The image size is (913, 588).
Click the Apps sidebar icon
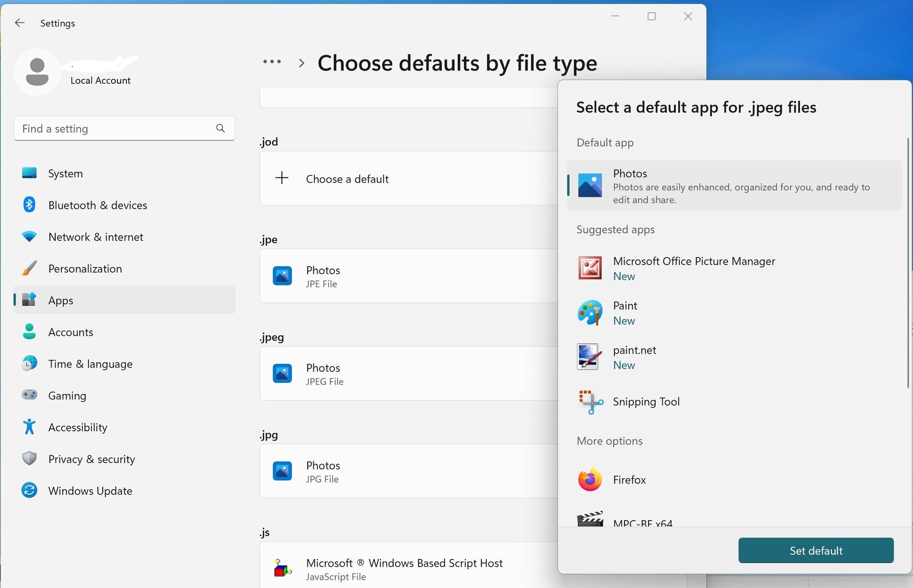[x=30, y=300]
